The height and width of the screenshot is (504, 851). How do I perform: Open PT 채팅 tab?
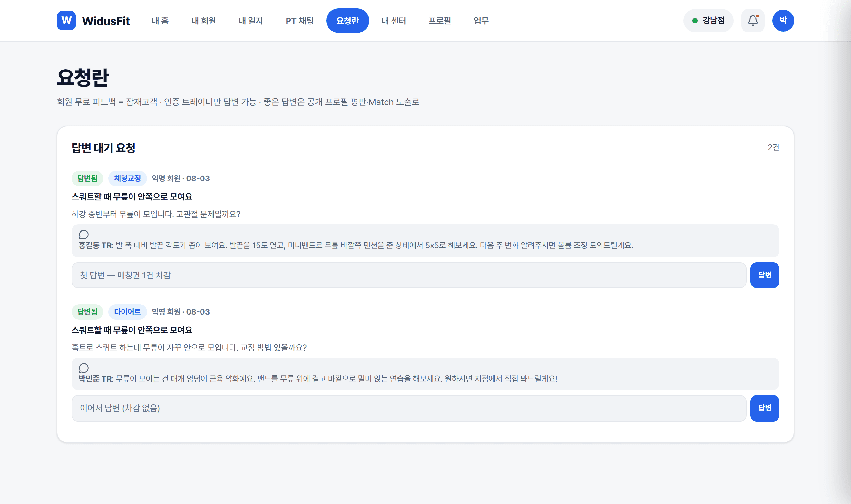pos(299,21)
